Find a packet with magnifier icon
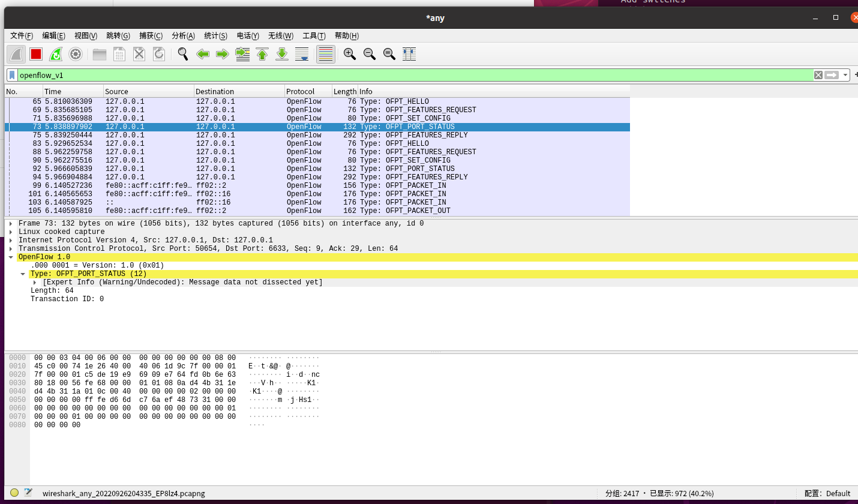This screenshot has width=858, height=504. click(183, 54)
